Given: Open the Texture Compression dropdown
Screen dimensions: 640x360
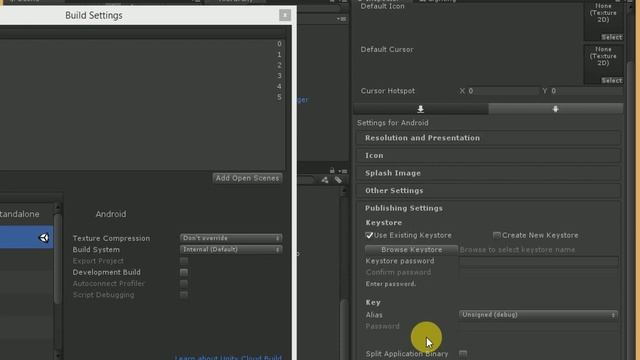Looking at the screenshot, I should point(231,238).
